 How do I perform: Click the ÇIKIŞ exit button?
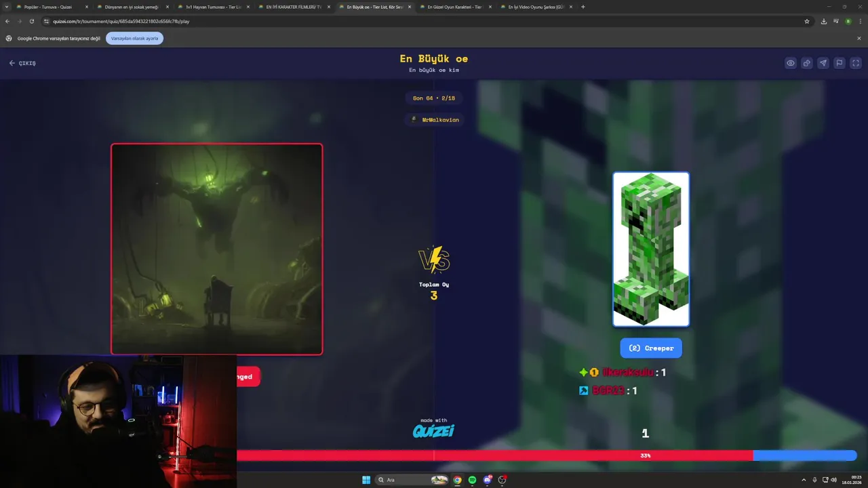[x=22, y=63]
